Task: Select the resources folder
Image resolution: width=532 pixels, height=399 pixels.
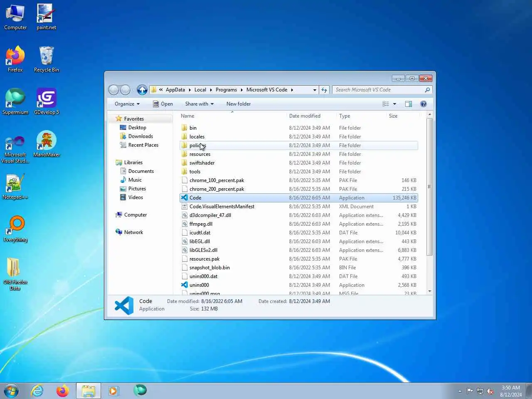Action: (x=200, y=154)
